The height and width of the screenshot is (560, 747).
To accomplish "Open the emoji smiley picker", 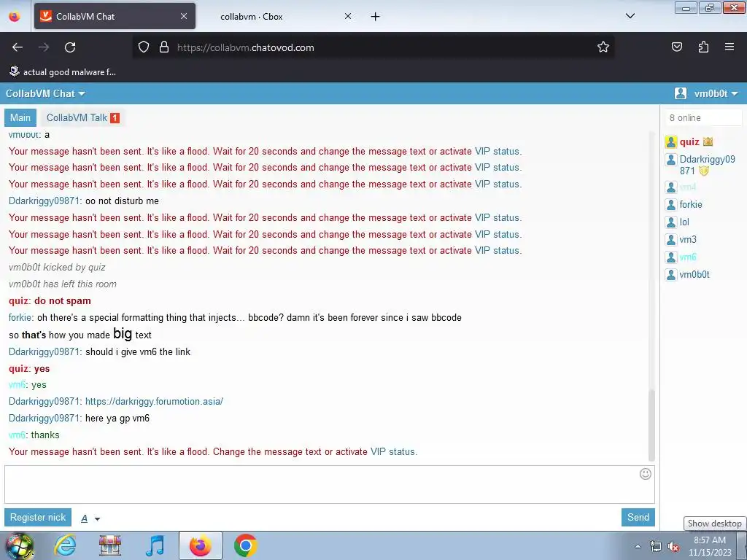I will pyautogui.click(x=645, y=474).
